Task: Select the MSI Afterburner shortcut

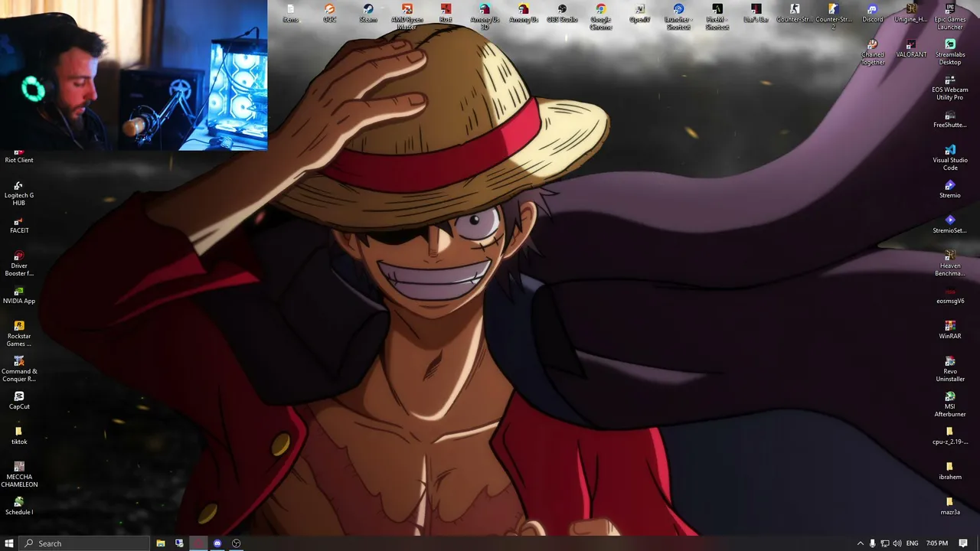Action: (950, 404)
